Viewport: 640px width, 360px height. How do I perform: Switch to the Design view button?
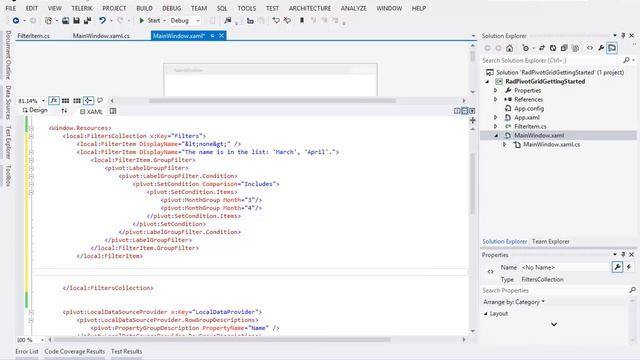point(35,110)
